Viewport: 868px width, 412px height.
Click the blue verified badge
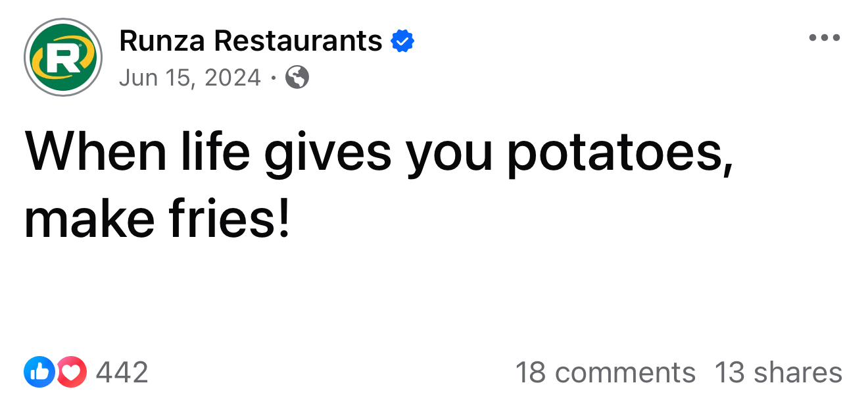click(402, 42)
